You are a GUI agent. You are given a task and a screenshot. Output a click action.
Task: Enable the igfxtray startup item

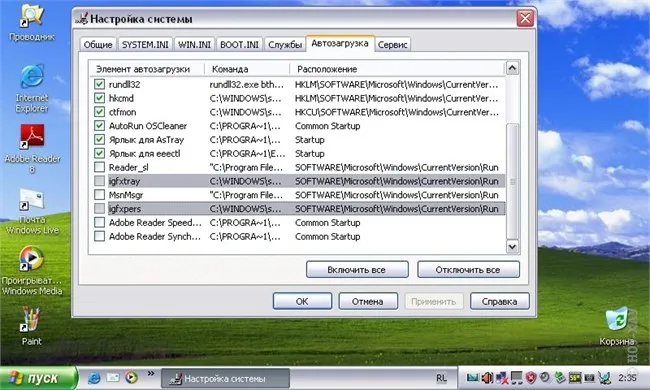tap(99, 181)
